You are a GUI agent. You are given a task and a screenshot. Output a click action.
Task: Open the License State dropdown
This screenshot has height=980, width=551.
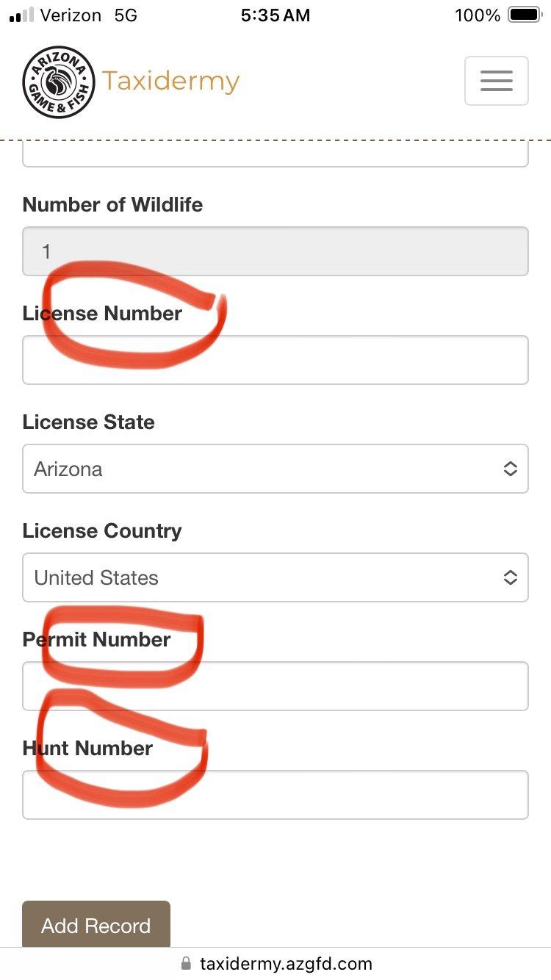[275, 469]
